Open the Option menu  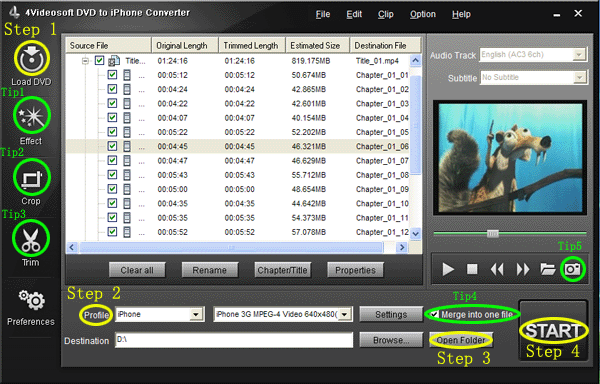pos(423,14)
